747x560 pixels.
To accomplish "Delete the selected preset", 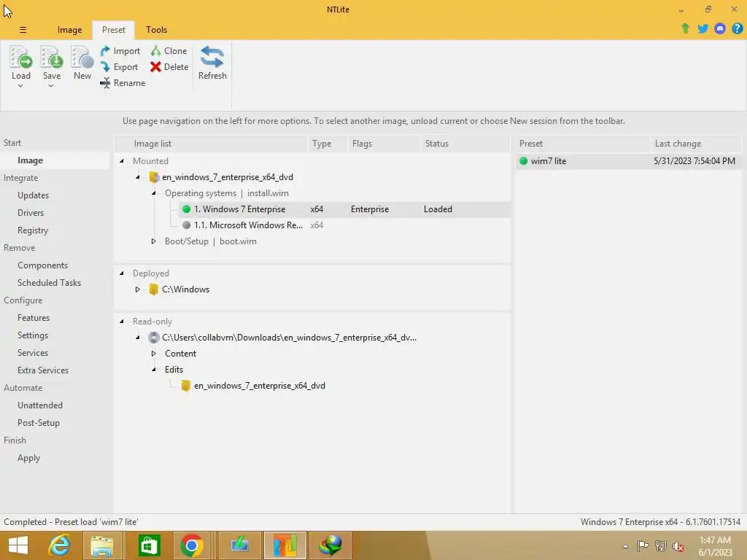I will click(x=169, y=67).
